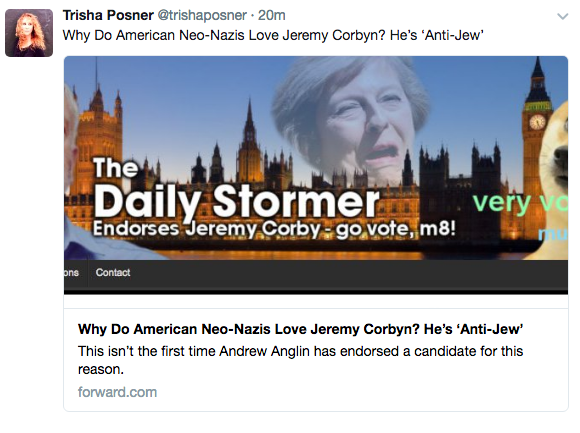Click the Big Ben clock face

[537, 122]
